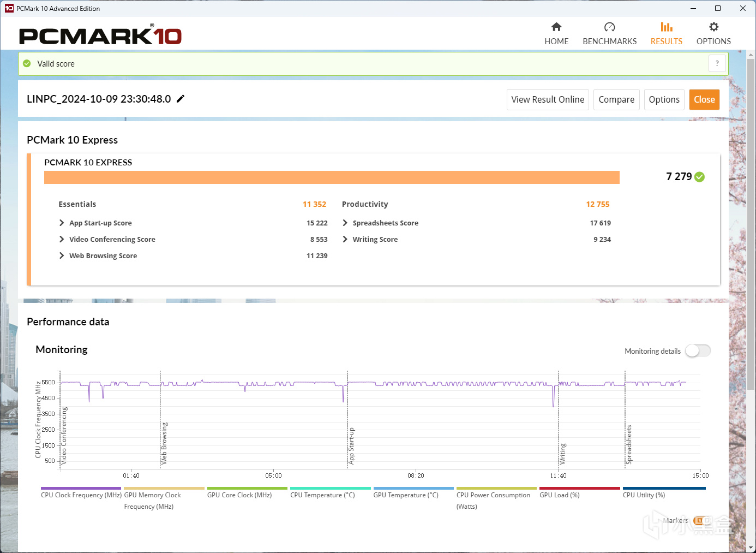Click the Performance data heading
This screenshot has width=756, height=553.
[x=68, y=322]
